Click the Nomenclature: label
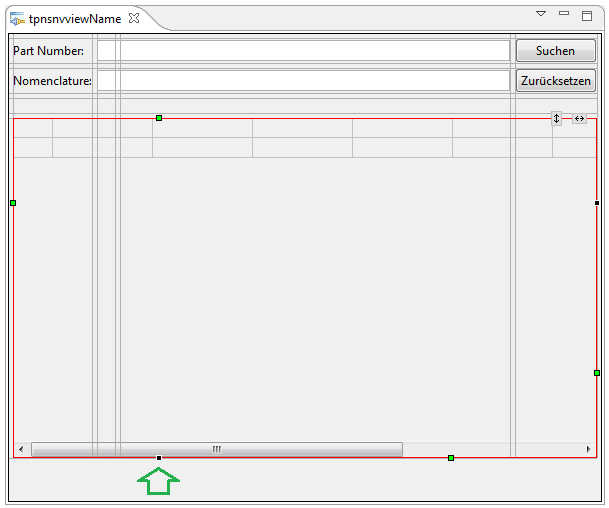The height and width of the screenshot is (508, 609). click(52, 81)
